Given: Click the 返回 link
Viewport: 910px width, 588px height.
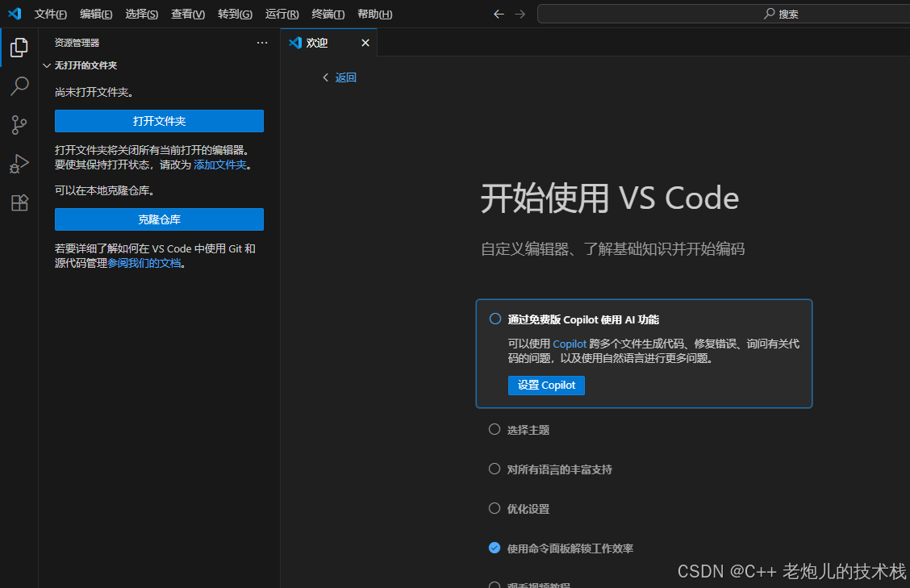Looking at the screenshot, I should 345,77.
